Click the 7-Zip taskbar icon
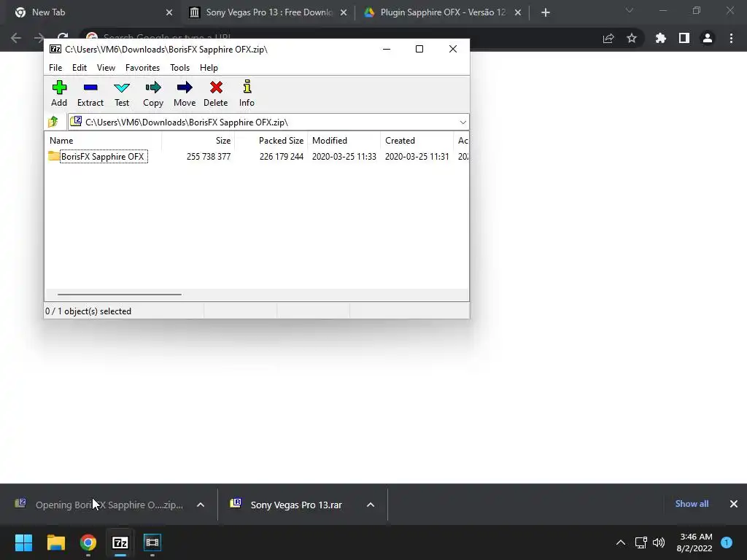 coord(120,542)
